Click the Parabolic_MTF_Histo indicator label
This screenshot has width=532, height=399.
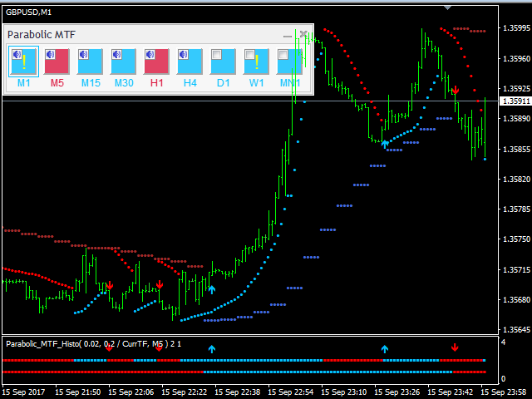pyautogui.click(x=93, y=344)
